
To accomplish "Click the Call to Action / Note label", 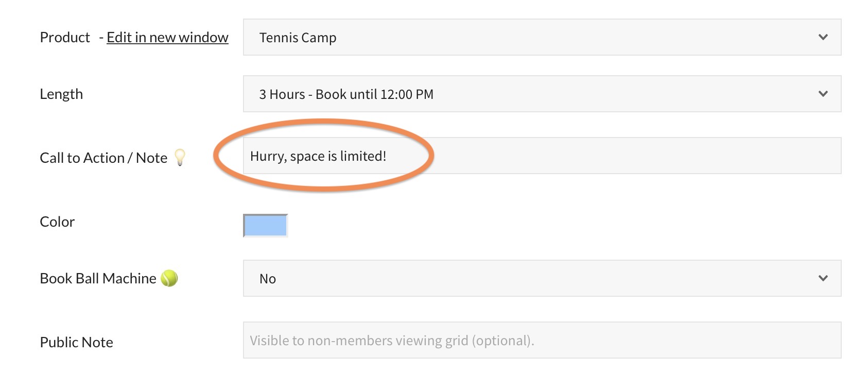I will coord(103,158).
